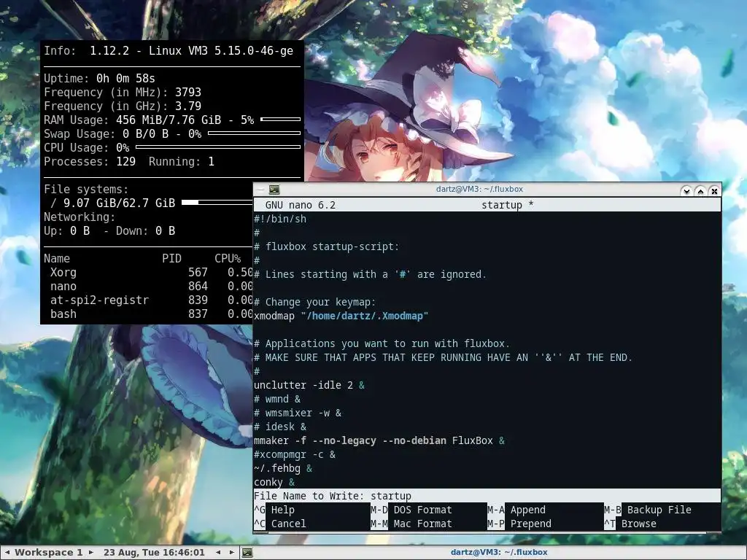The image size is (747, 560).
Task: Click the terminal icon in the window titlebar
Action: (274, 190)
